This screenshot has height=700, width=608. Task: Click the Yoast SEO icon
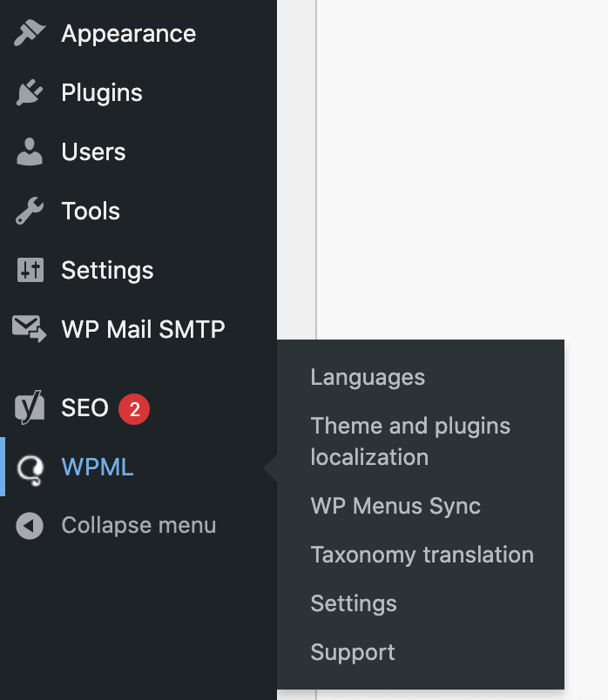click(x=30, y=407)
